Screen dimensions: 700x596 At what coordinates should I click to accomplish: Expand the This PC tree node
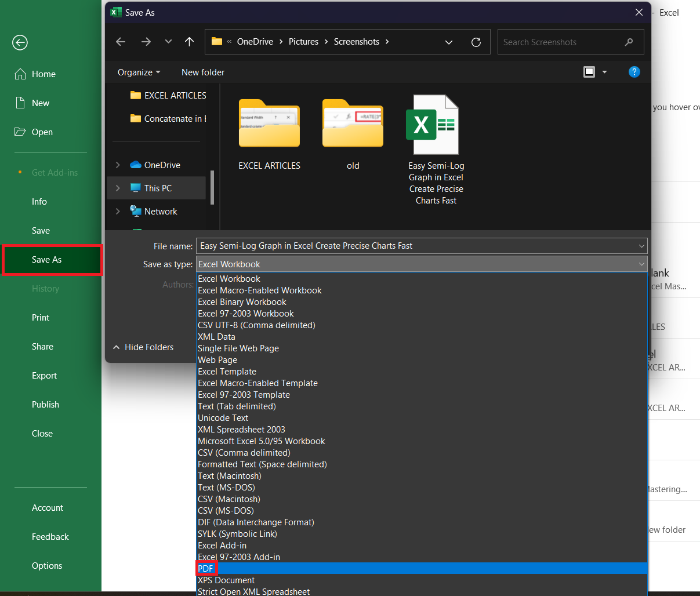click(118, 188)
